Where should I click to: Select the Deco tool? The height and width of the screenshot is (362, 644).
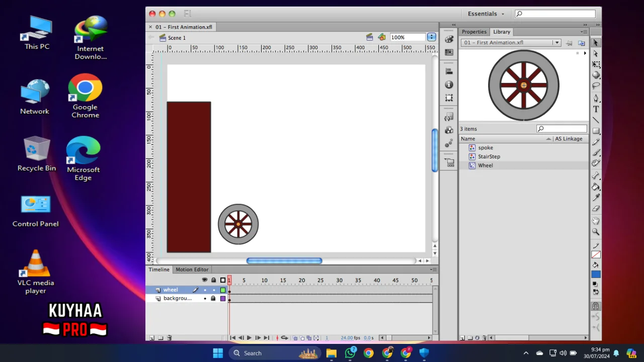(x=596, y=163)
